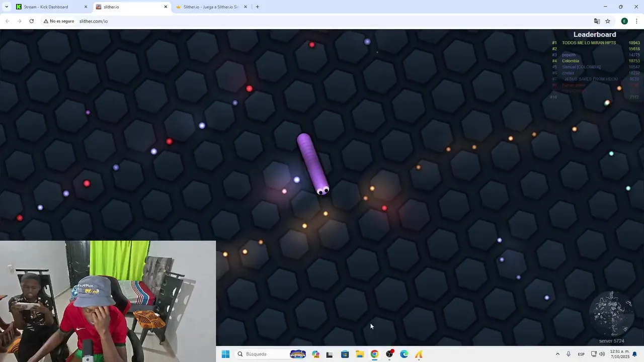Bookmark this page with the star
The height and width of the screenshot is (362, 644).
point(608,21)
